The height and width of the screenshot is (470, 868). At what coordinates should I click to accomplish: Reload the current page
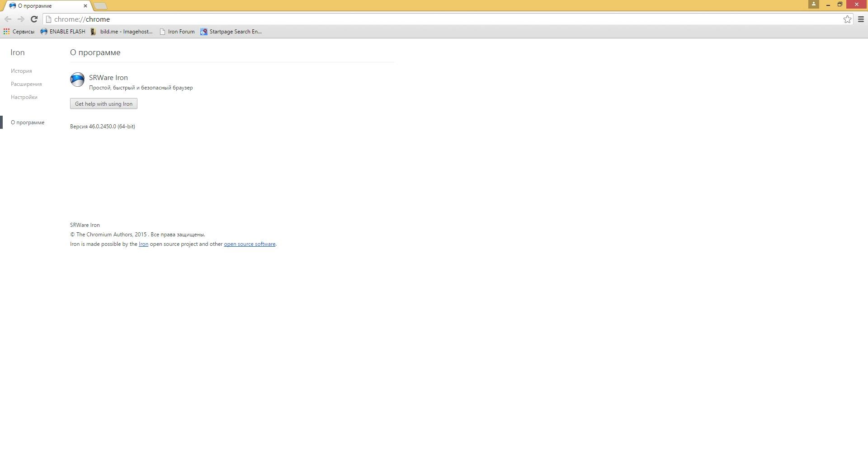tap(34, 19)
